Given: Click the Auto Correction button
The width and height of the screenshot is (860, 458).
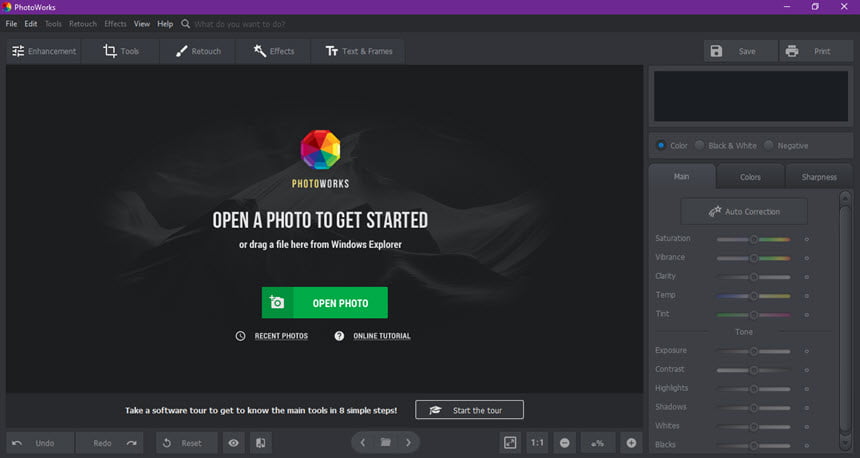Looking at the screenshot, I should [x=744, y=211].
